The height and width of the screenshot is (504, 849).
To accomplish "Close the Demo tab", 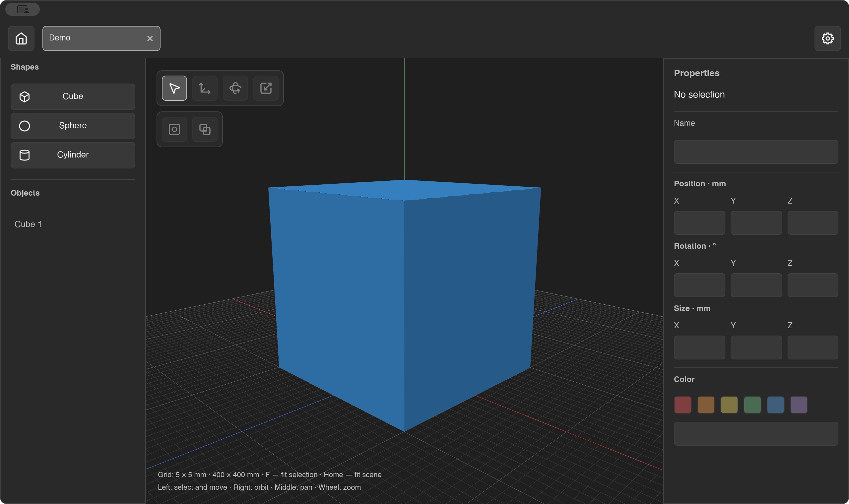I will [x=150, y=39].
